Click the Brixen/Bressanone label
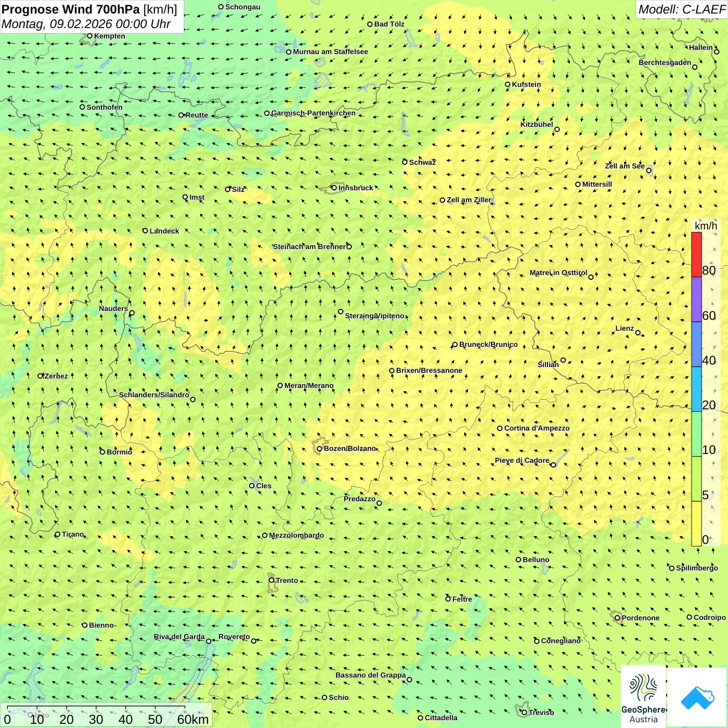Viewport: 728px width, 728px height. coord(429,370)
